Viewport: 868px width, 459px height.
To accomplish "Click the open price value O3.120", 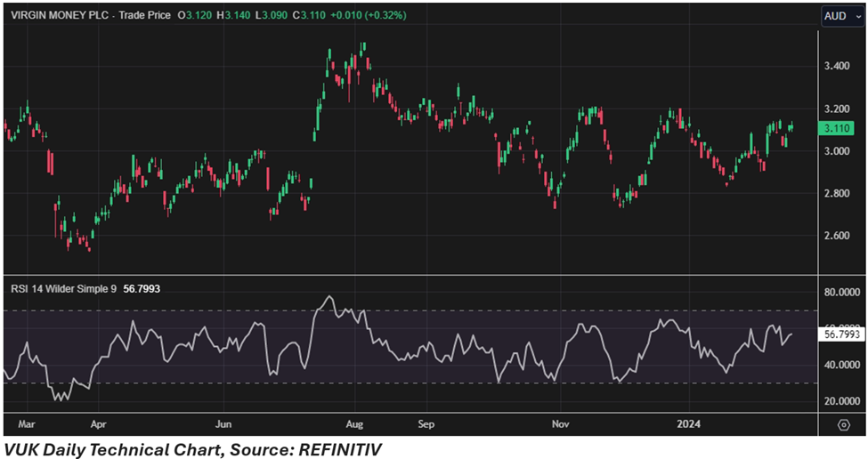I will tap(195, 15).
